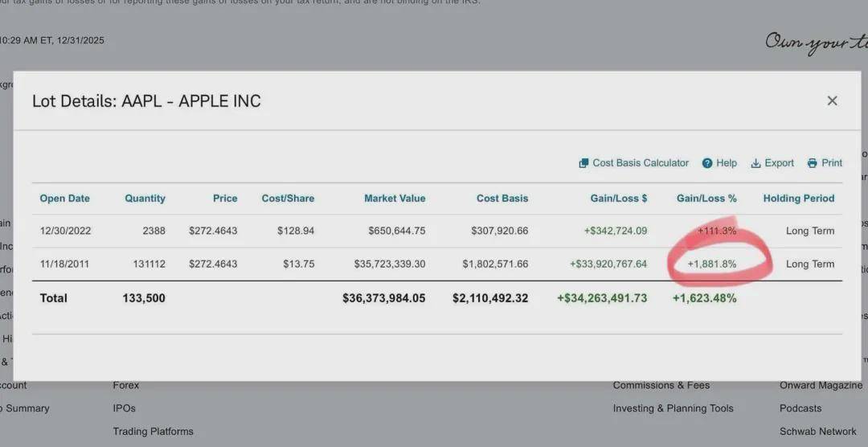Sort by Market Value column header
Screen dimensions: 868x447
[x=395, y=199]
